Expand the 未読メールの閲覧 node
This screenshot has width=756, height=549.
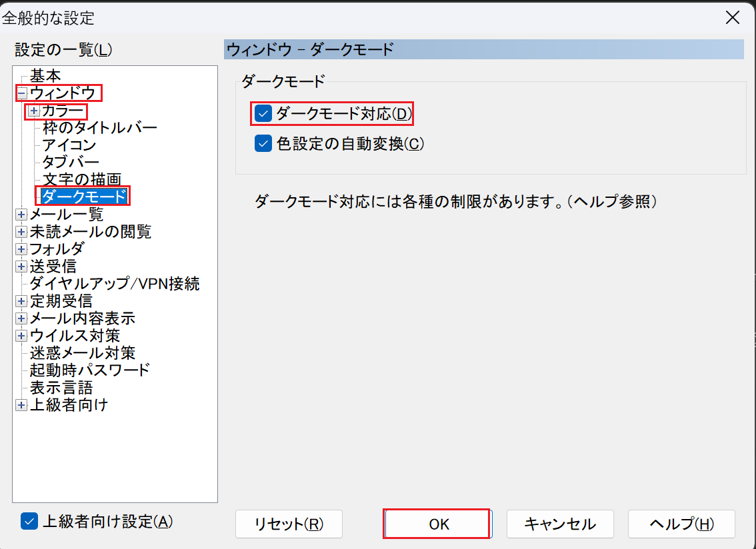tap(21, 232)
